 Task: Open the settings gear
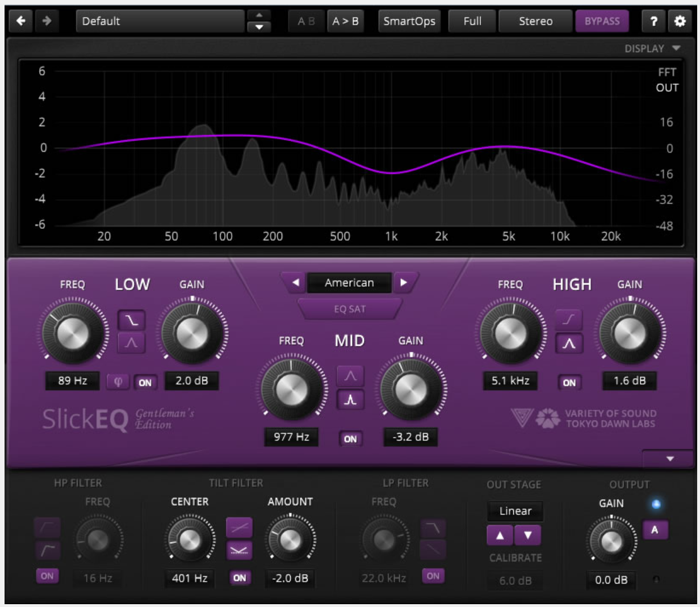click(x=680, y=22)
